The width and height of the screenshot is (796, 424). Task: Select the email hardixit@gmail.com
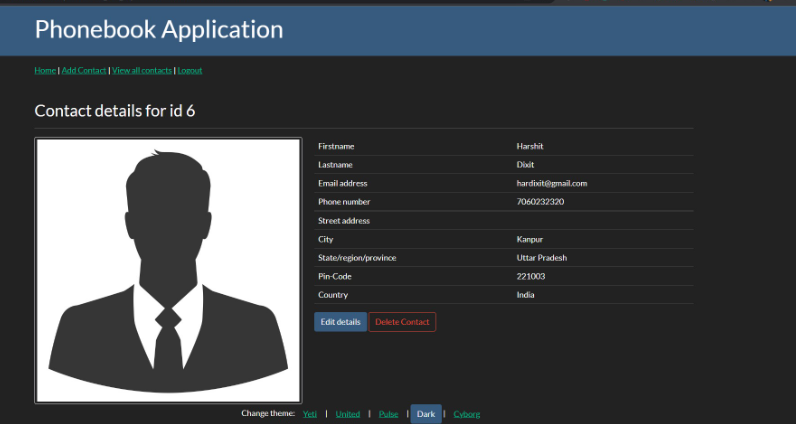(x=552, y=183)
